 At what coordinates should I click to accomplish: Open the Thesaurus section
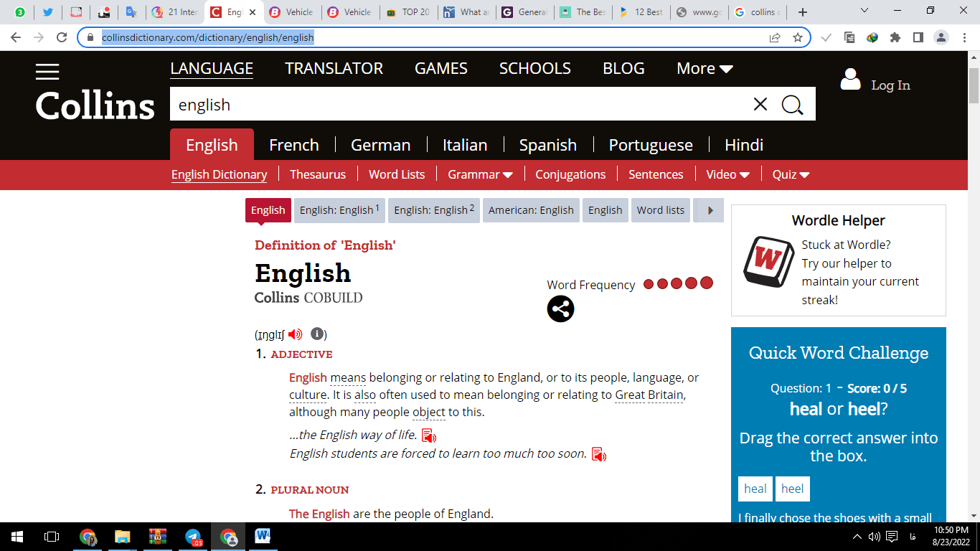[x=318, y=174]
